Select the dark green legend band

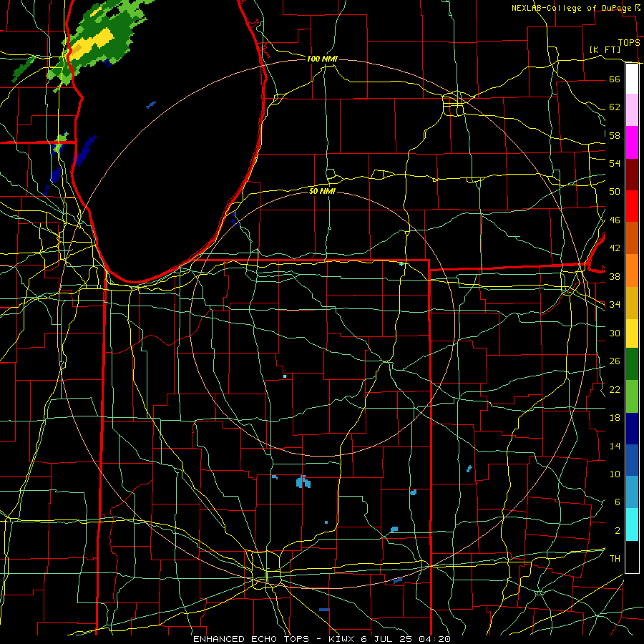point(632,364)
